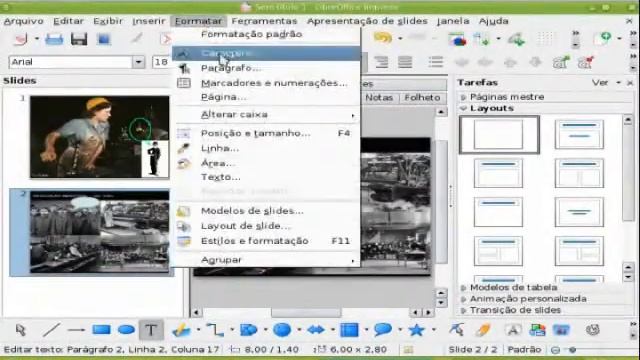Viewport: 640px width, 360px height.
Task: Select the blank slide layout
Action: point(499,134)
